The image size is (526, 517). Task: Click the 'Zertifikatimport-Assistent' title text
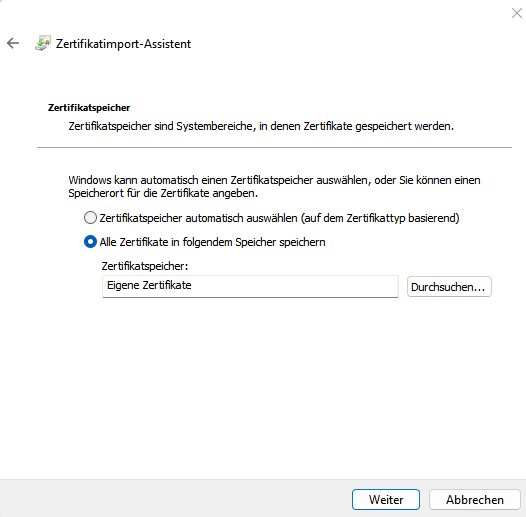click(x=123, y=44)
